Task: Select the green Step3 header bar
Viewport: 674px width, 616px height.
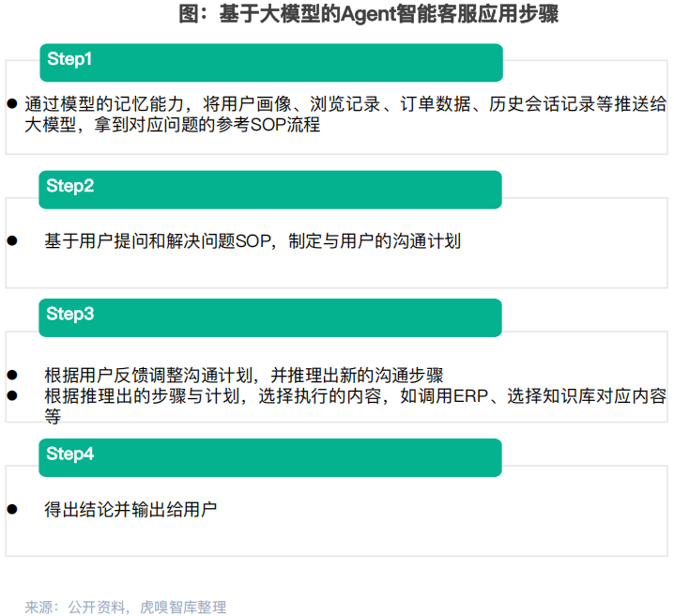Action: pyautogui.click(x=270, y=317)
